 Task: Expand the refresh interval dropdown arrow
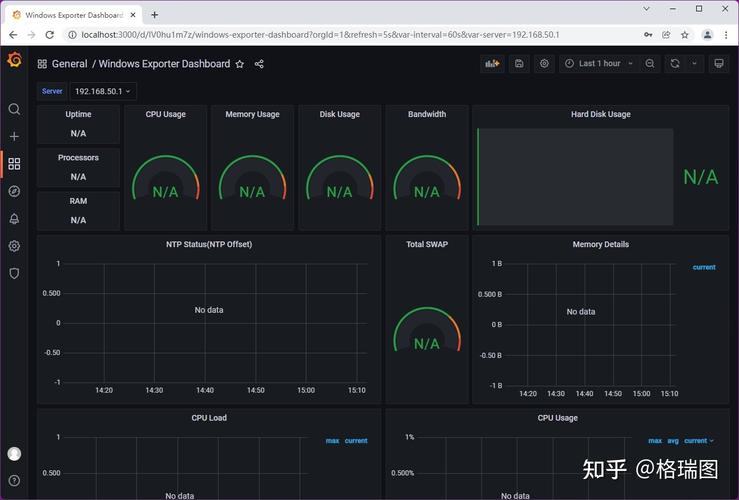[694, 64]
